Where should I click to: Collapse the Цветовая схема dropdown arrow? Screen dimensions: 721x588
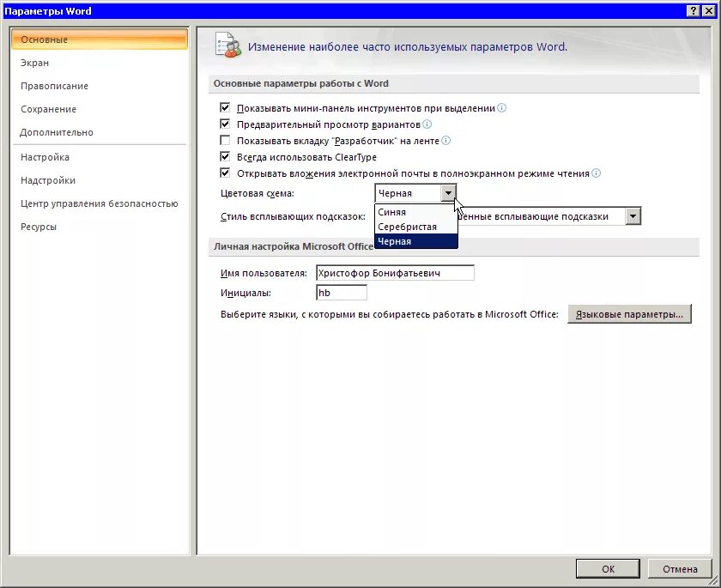[x=448, y=193]
